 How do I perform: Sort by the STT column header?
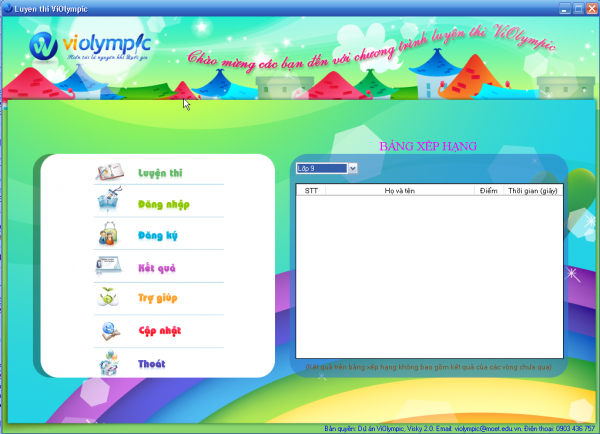311,191
